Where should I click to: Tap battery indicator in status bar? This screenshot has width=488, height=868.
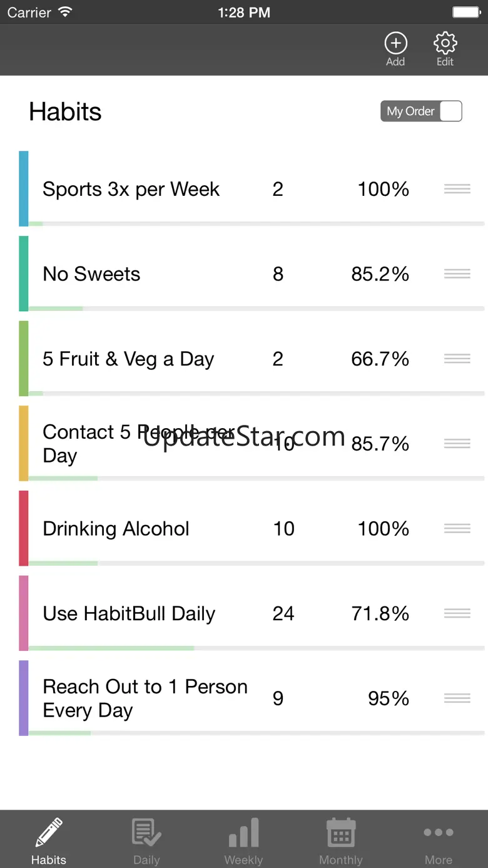(465, 12)
